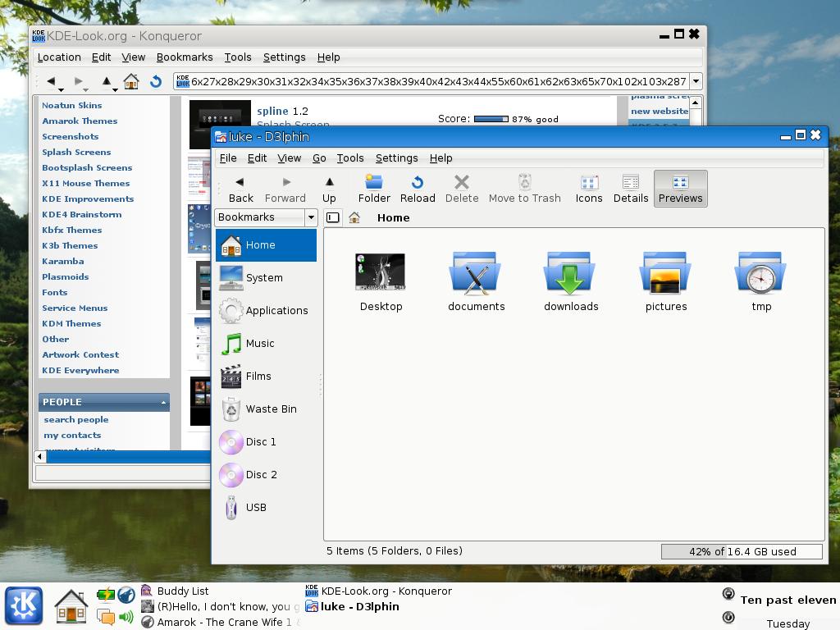Image resolution: width=840 pixels, height=630 pixels.
Task: Open Konqueror's Settings menu
Action: [284, 57]
